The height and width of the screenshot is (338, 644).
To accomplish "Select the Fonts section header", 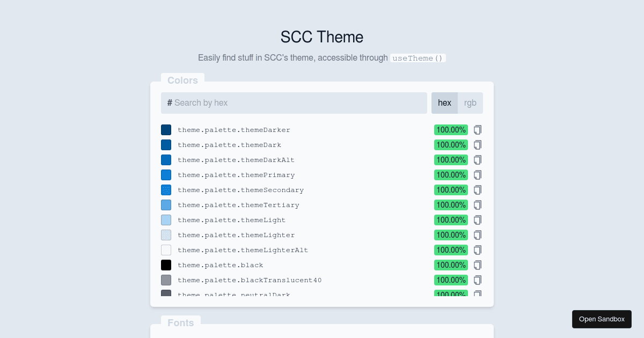I will pyautogui.click(x=181, y=323).
